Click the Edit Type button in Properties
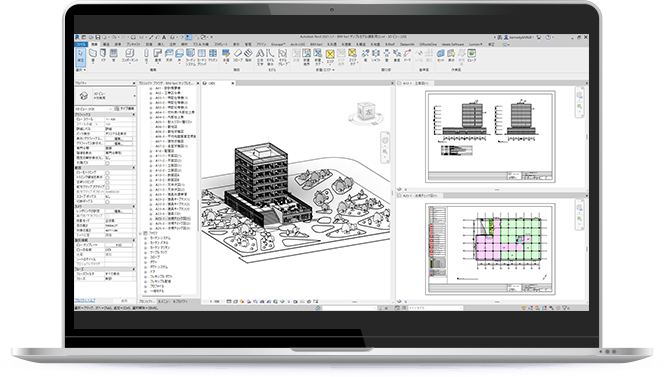Image resolution: width=664 pixels, height=377 pixels. 125,109
